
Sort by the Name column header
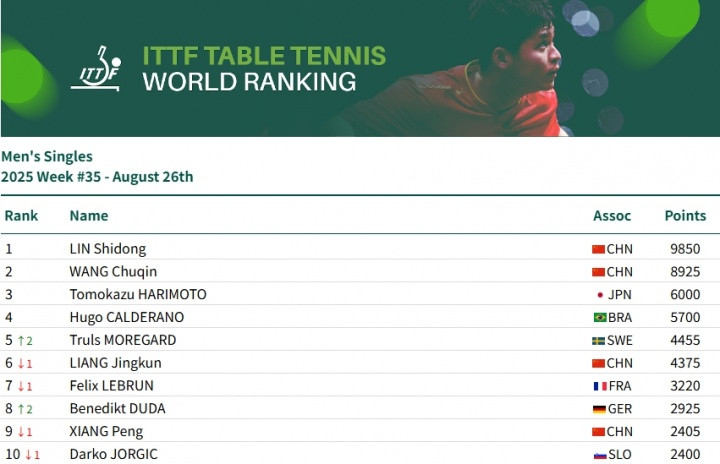click(x=88, y=216)
